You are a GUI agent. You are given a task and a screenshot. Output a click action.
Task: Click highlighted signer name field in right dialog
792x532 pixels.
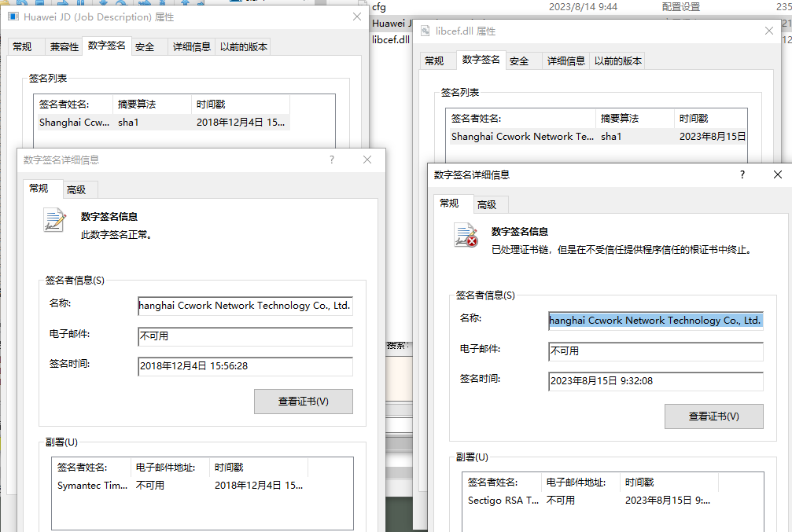pyautogui.click(x=656, y=321)
